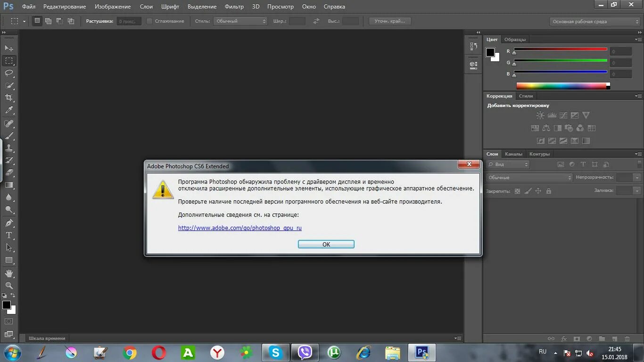Add Brightness/Contrast adjustment (sun icon)

tap(540, 115)
